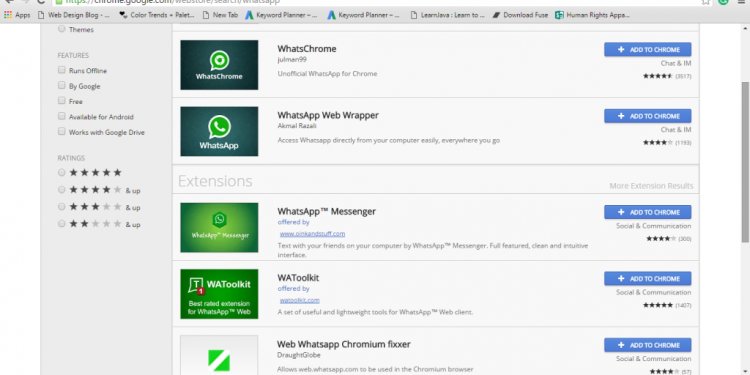This screenshot has height=375, width=750.
Task: Open Human Rights Appa bookmark
Action: pyautogui.click(x=592, y=15)
